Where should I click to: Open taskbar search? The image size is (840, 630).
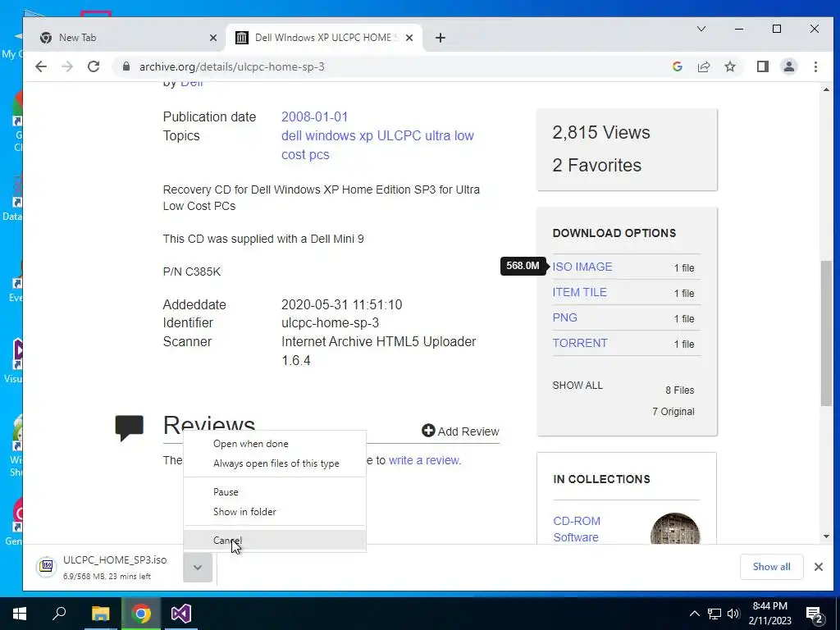tap(59, 614)
